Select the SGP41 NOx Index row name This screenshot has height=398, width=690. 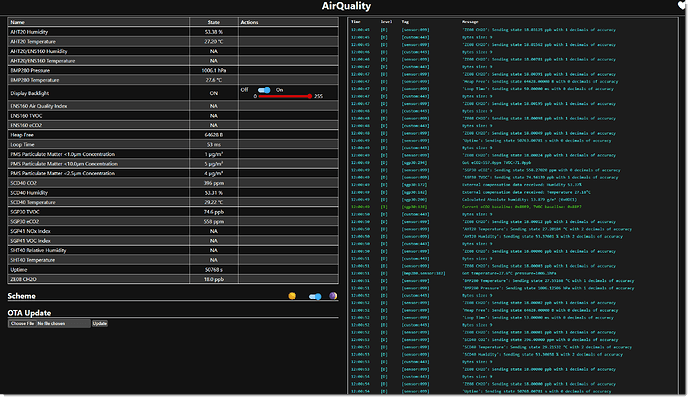(30, 231)
